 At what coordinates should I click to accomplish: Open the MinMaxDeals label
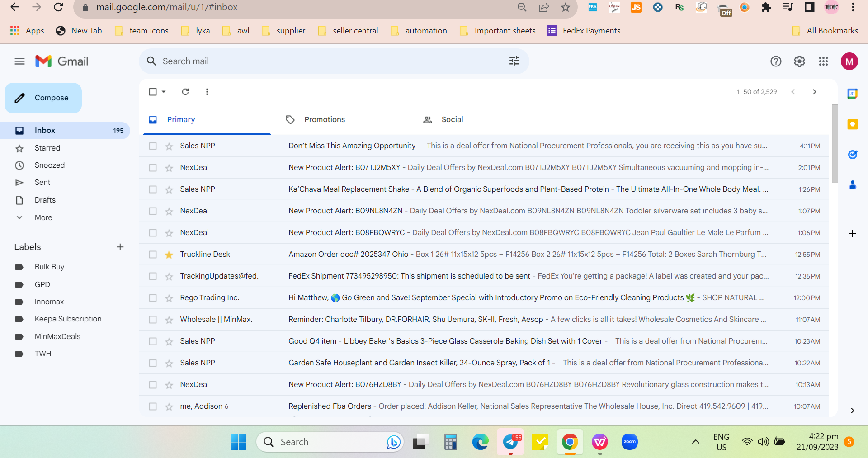tap(57, 336)
